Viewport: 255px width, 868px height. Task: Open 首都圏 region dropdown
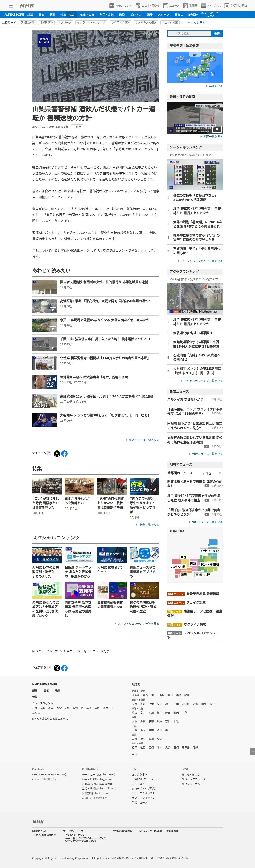(x=212, y=473)
